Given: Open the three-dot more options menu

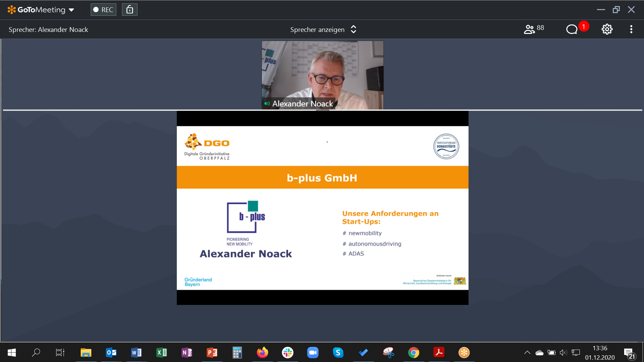Looking at the screenshot, I should [x=631, y=29].
